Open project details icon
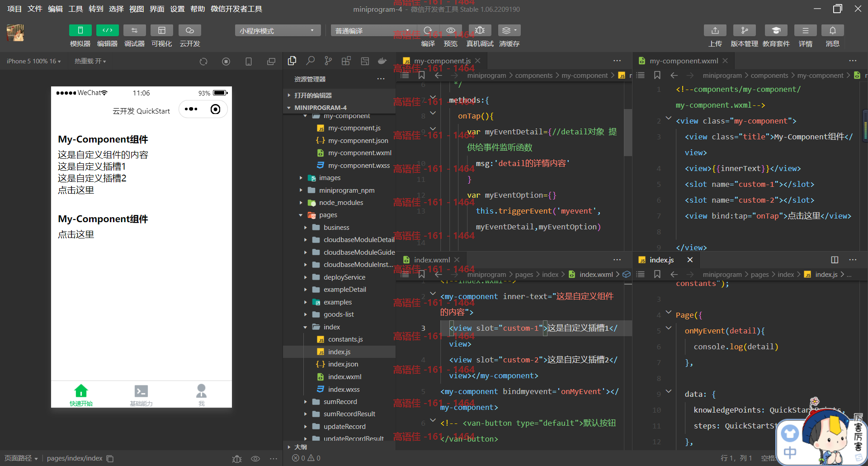Viewport: 868px width, 466px height. pos(805,30)
